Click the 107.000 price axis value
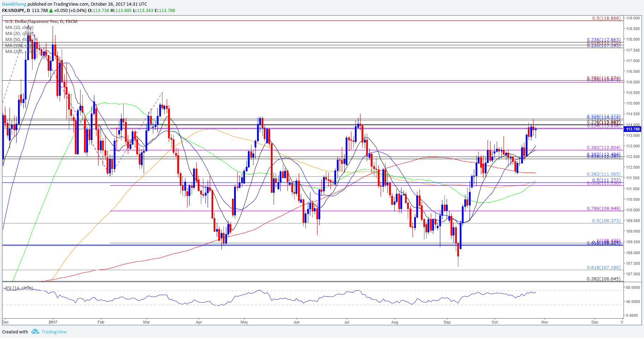This screenshot has height=338, width=644. [x=633, y=274]
